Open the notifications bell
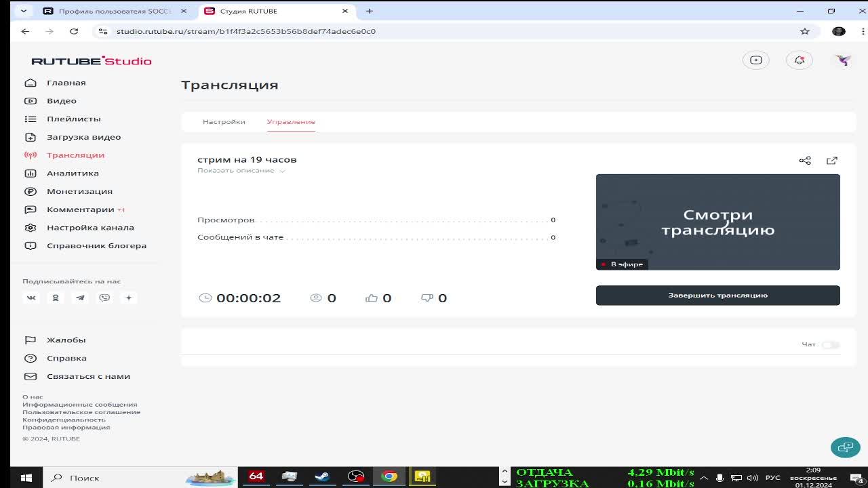868x488 pixels. 800,60
